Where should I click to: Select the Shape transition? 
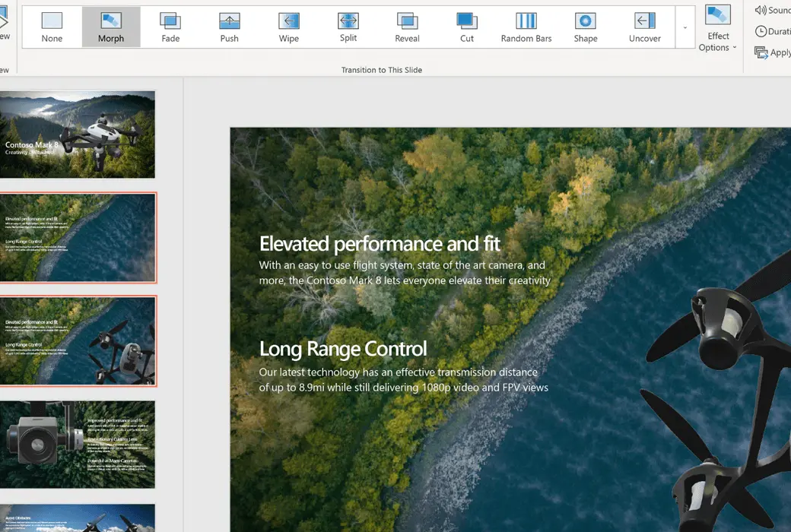tap(585, 27)
